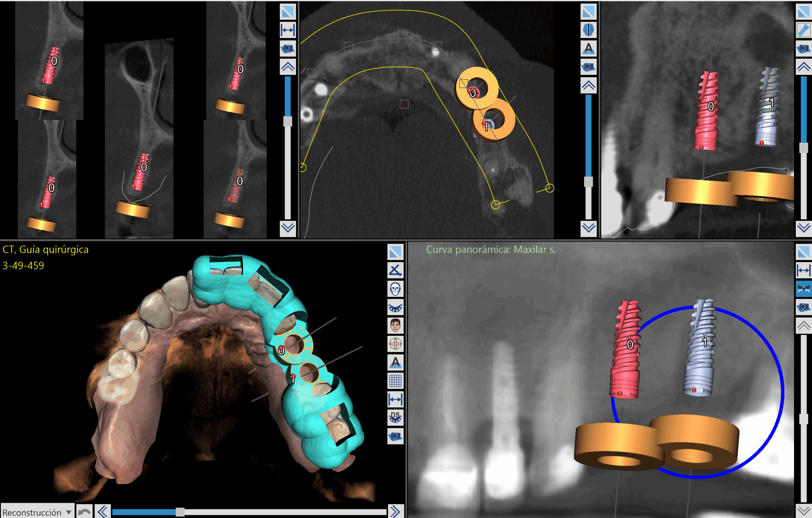Click the DS dental arch icon
Image resolution: width=812 pixels, height=518 pixels.
(395, 417)
